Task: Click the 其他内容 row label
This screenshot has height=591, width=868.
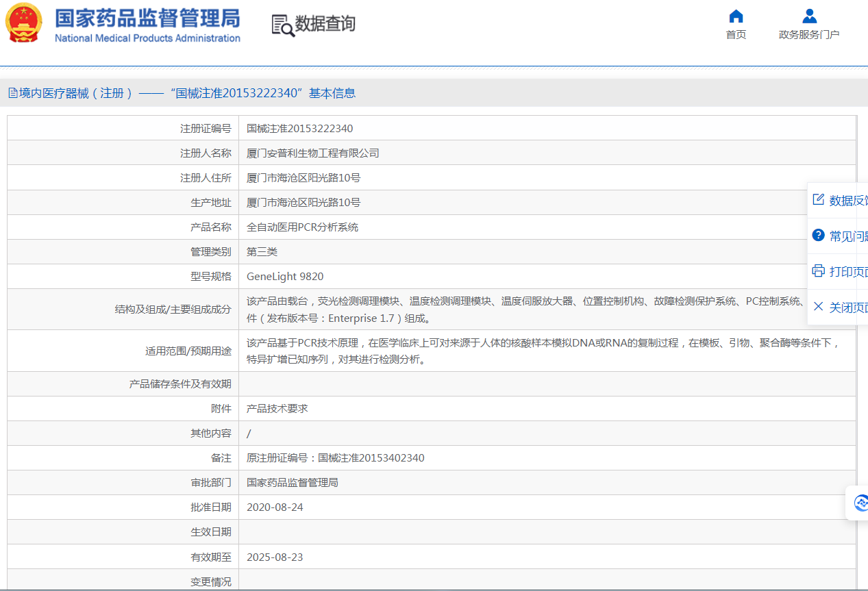Action: click(211, 433)
